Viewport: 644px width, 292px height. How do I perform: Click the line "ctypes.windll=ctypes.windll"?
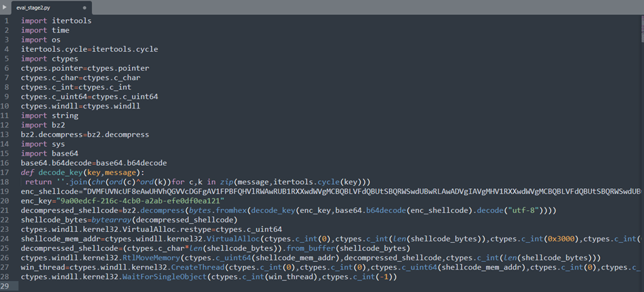point(80,106)
